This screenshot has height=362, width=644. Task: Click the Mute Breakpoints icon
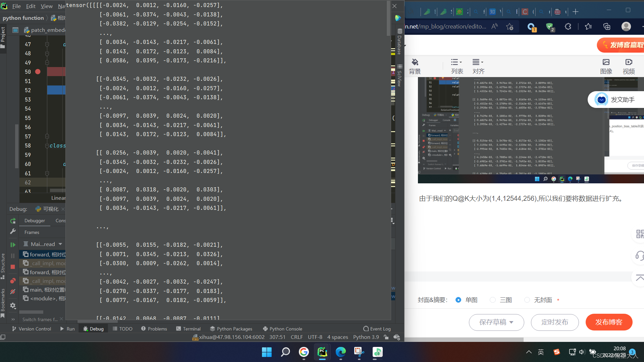13,292
